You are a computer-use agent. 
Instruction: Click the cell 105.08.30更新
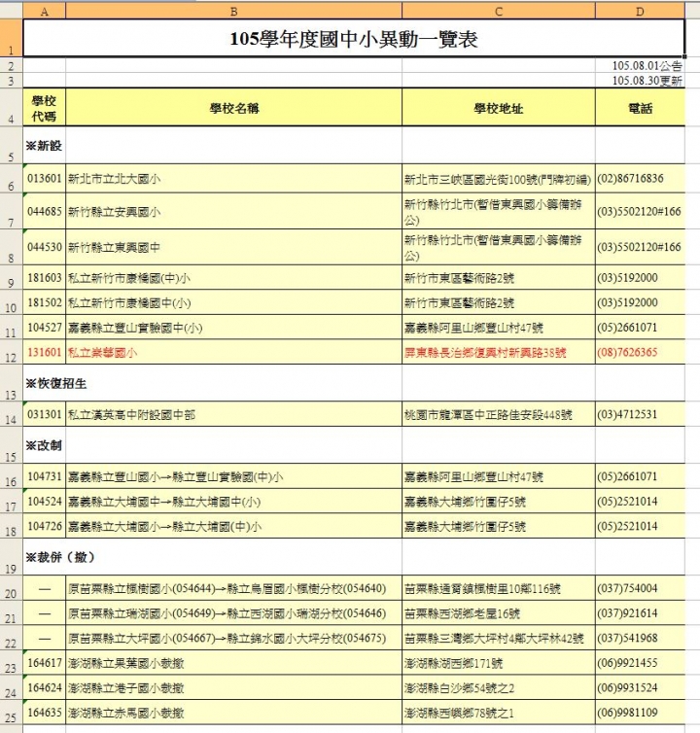click(x=640, y=81)
